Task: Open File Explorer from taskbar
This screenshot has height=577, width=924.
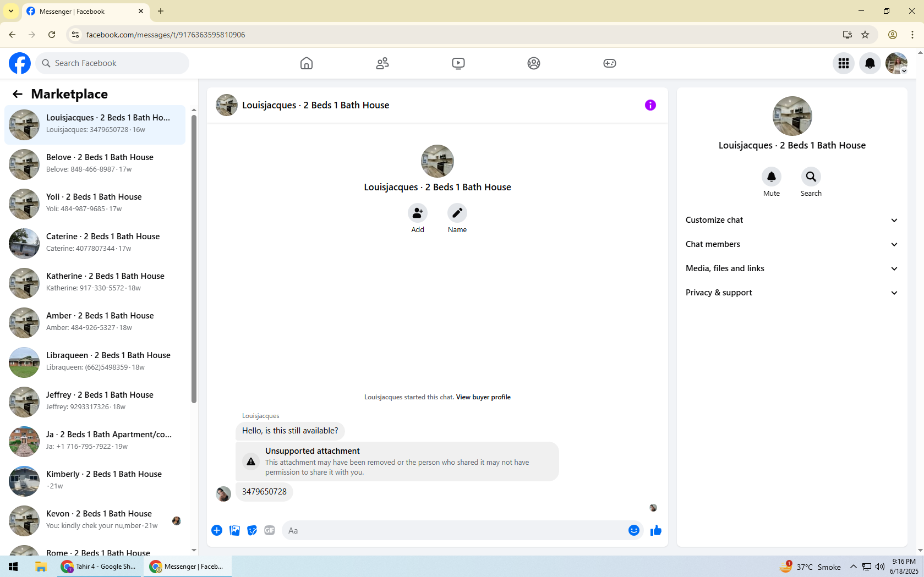Action: pyautogui.click(x=41, y=567)
